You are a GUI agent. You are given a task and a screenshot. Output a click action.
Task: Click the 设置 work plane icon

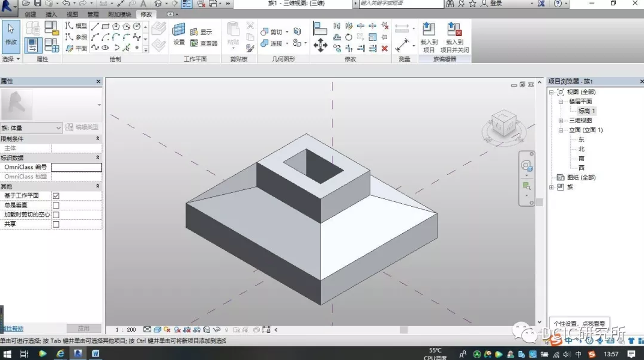179,34
